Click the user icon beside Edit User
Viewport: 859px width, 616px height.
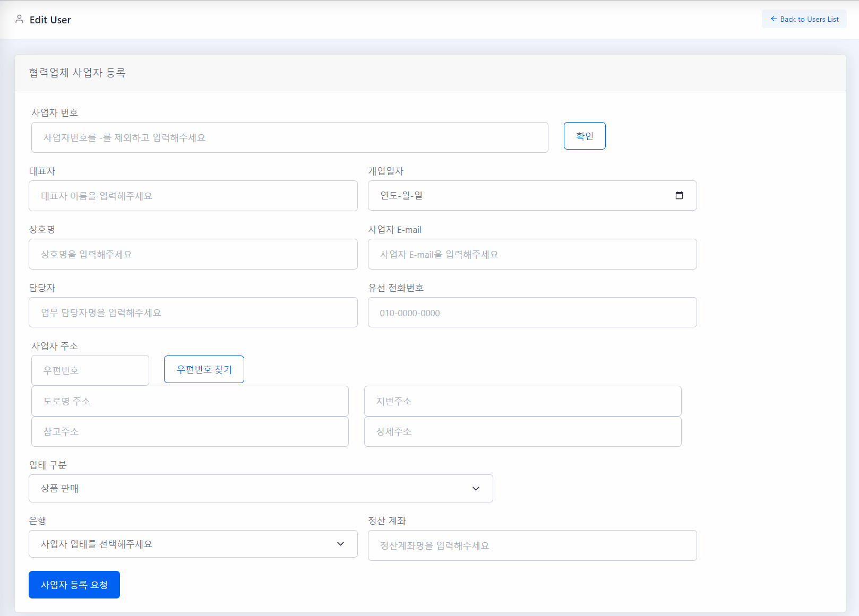point(20,19)
